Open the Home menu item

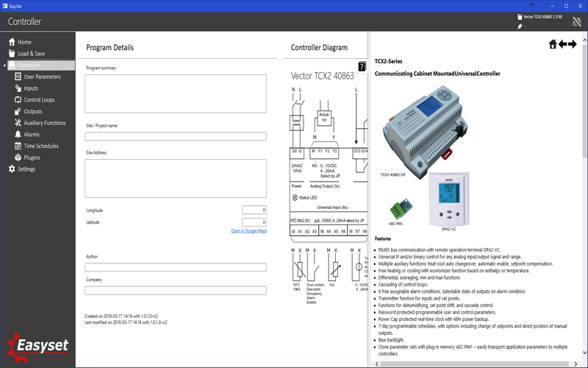(x=25, y=42)
